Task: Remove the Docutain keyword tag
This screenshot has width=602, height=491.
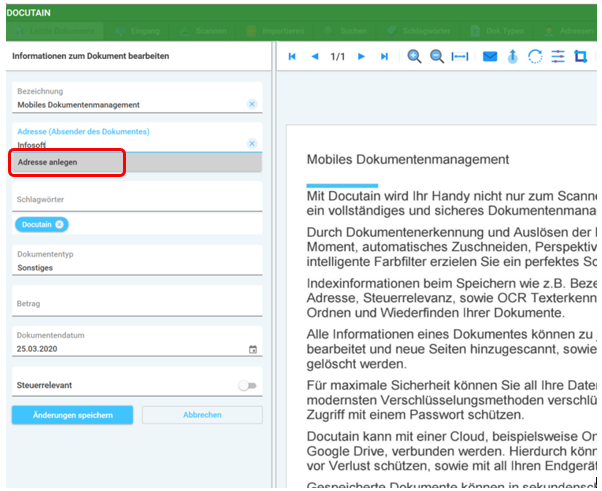Action: click(60, 225)
